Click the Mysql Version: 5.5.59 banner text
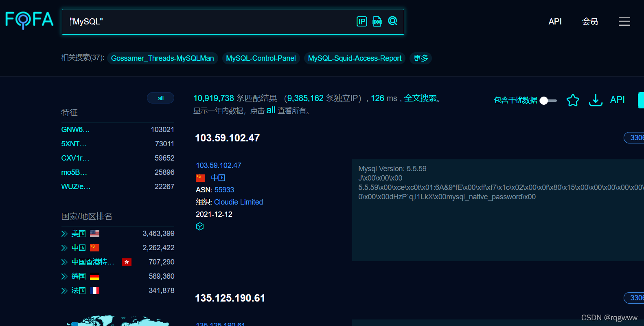 pyautogui.click(x=392, y=169)
